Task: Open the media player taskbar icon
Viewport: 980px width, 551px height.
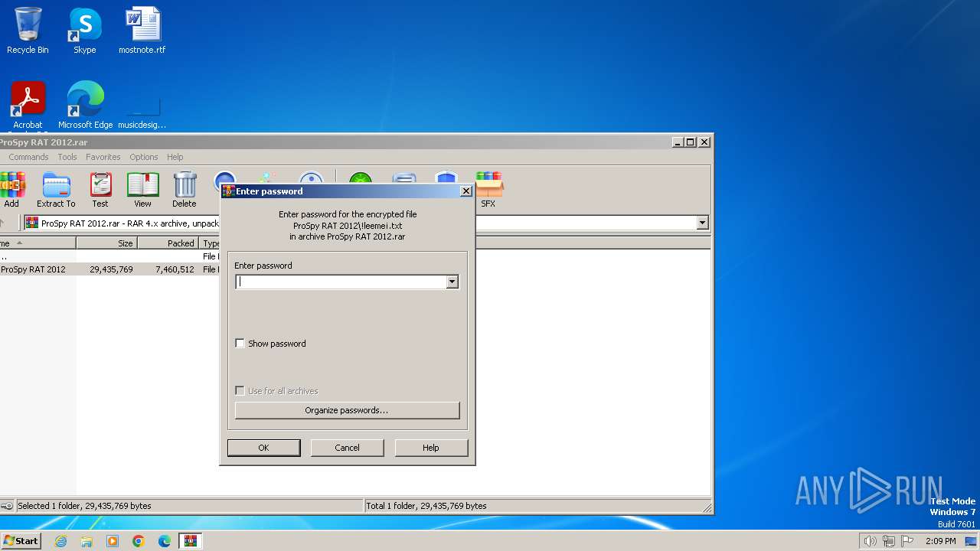Action: 113,541
